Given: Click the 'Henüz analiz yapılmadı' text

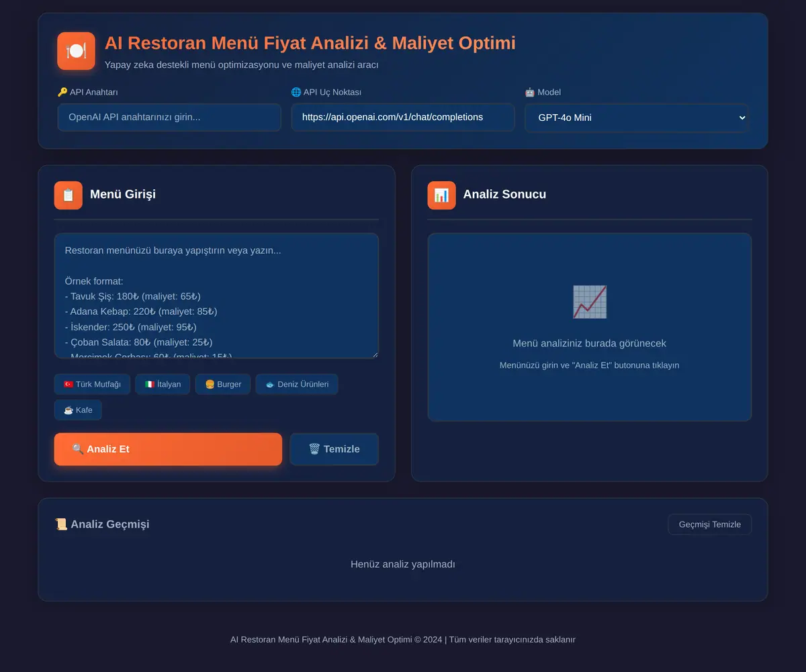Looking at the screenshot, I should (x=403, y=565).
